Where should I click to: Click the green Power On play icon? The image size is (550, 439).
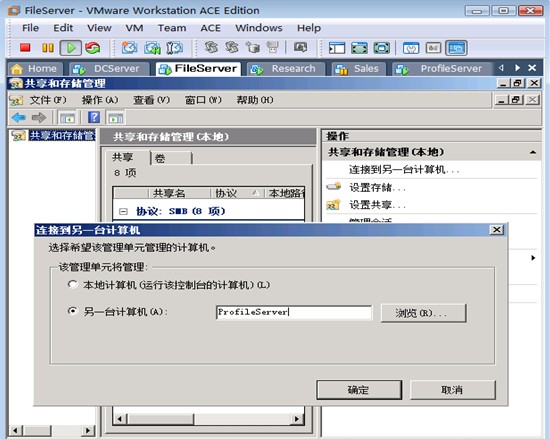coord(71,48)
